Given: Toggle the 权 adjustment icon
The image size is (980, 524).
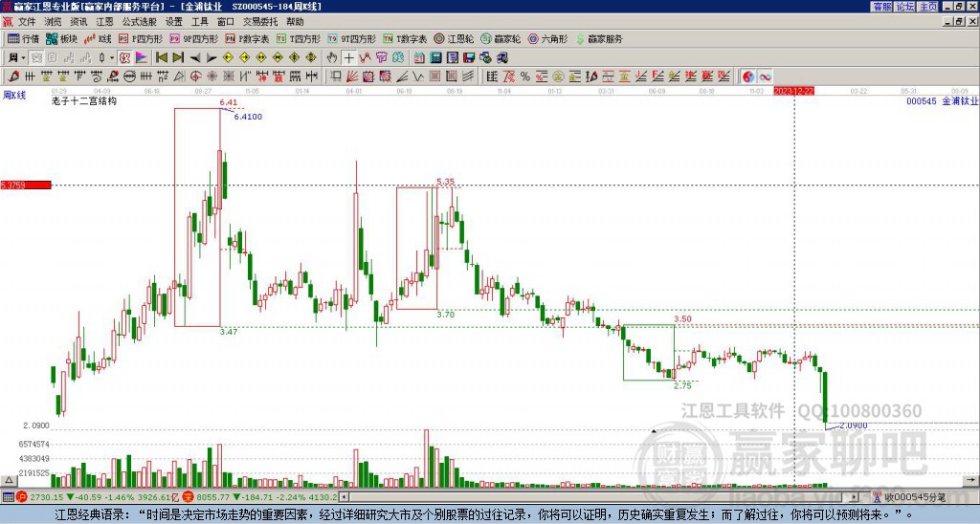Looking at the screenshot, I should coord(124,58).
